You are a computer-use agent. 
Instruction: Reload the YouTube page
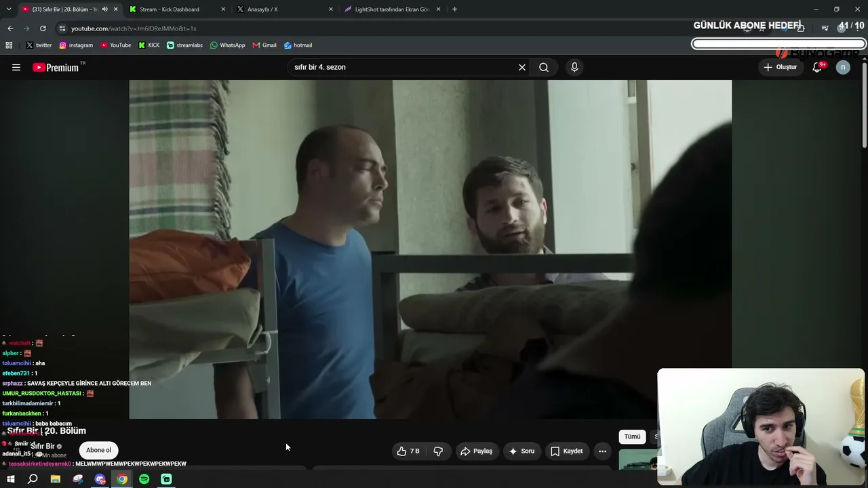click(x=43, y=28)
